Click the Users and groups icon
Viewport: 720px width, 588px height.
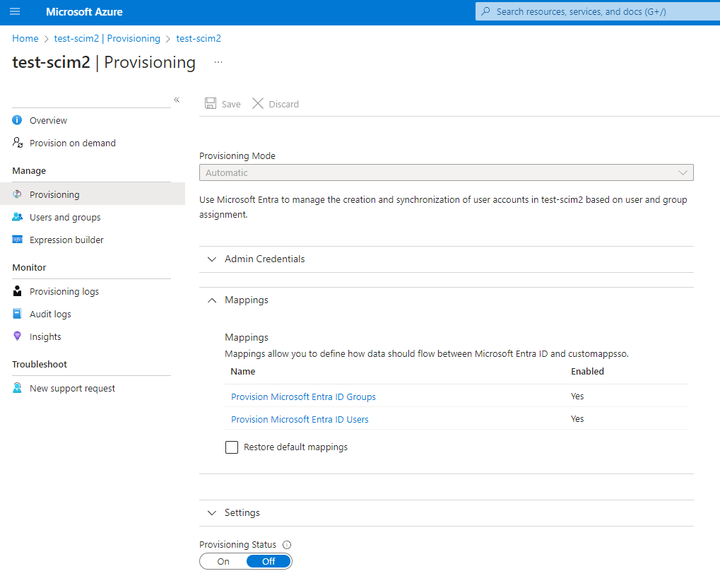click(x=18, y=217)
